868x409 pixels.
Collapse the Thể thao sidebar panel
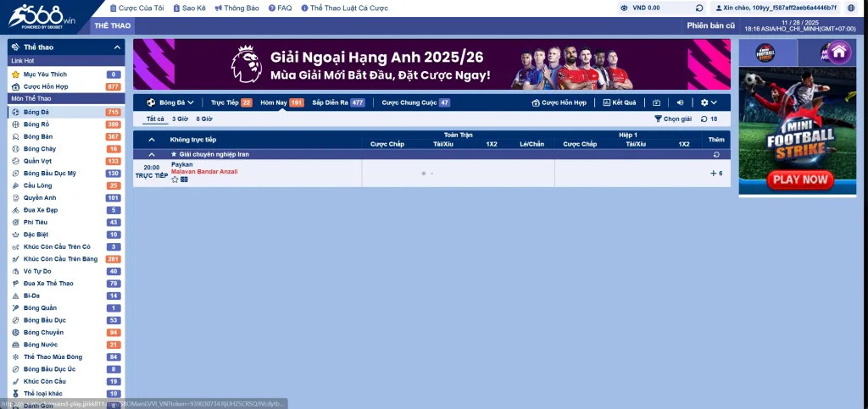[117, 47]
